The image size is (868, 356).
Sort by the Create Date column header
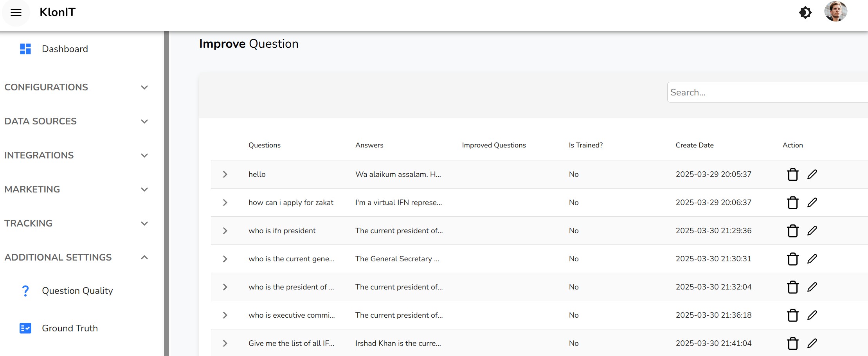point(694,145)
